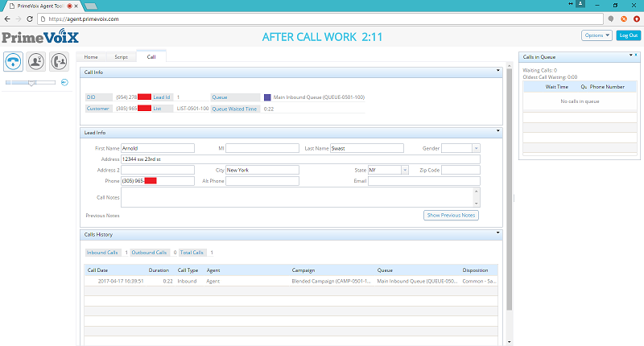Click the PrimeVoix logo
The image size is (644, 346).
pyautogui.click(x=39, y=36)
